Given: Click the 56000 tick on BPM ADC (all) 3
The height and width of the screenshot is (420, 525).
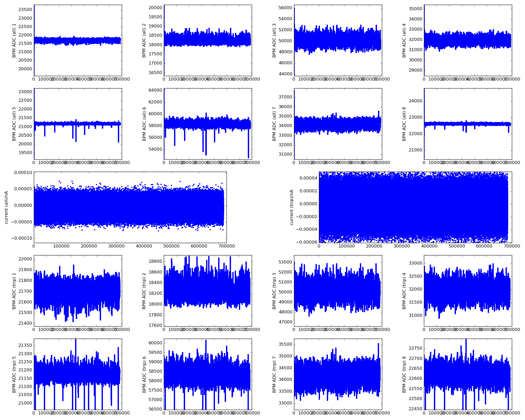Looking at the screenshot, I should coord(285,8).
